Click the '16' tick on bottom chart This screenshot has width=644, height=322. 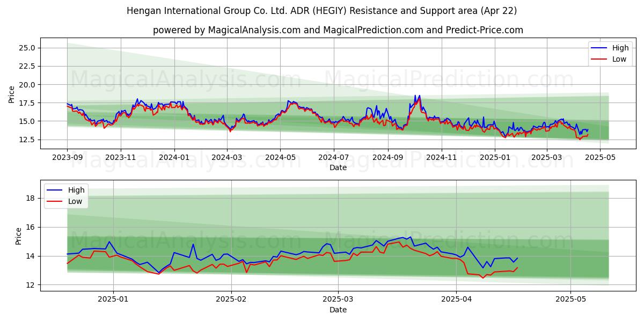31,228
